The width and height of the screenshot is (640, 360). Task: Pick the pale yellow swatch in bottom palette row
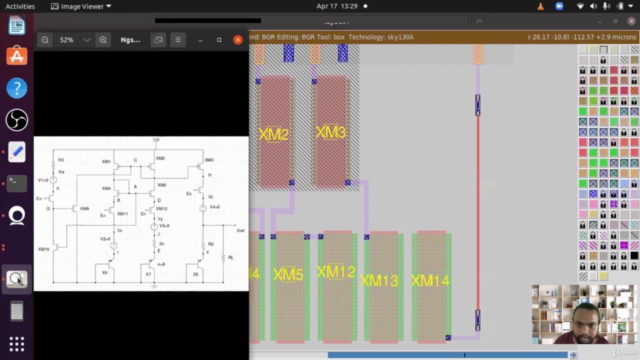point(603,276)
